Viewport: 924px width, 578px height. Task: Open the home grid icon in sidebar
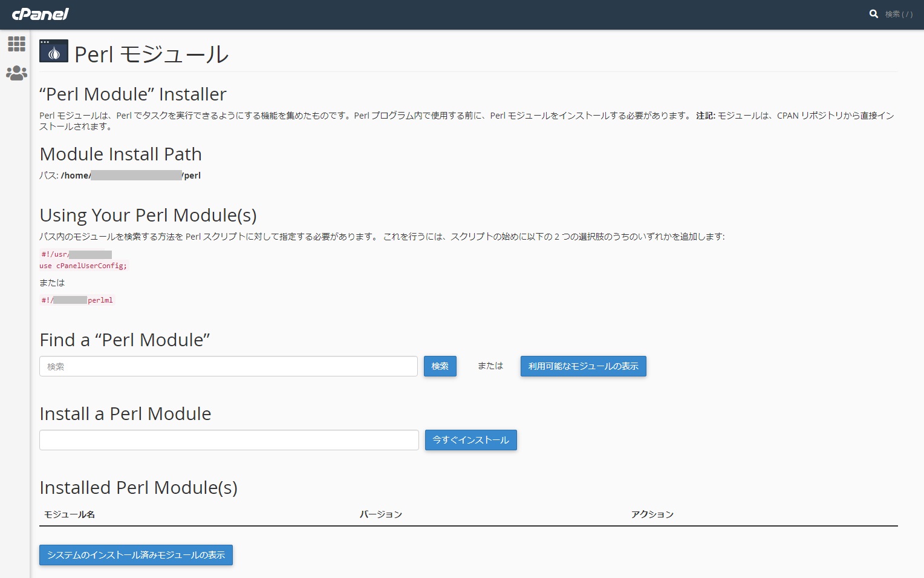point(16,44)
